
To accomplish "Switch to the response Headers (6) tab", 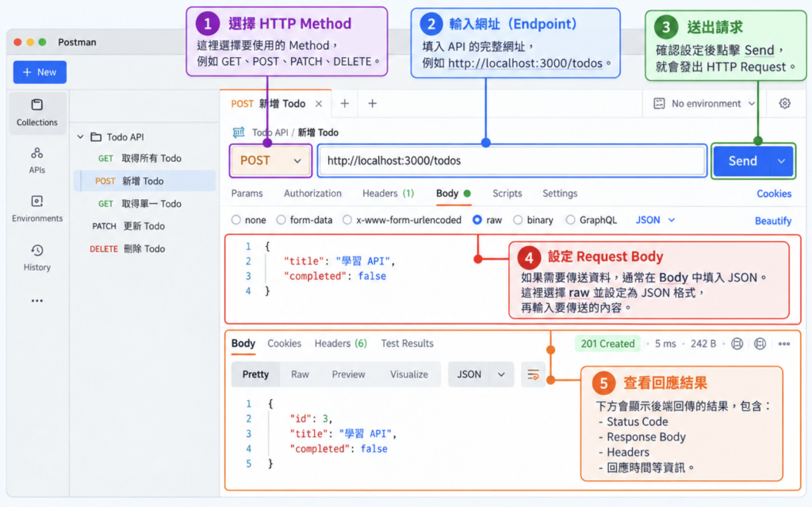I will click(341, 344).
